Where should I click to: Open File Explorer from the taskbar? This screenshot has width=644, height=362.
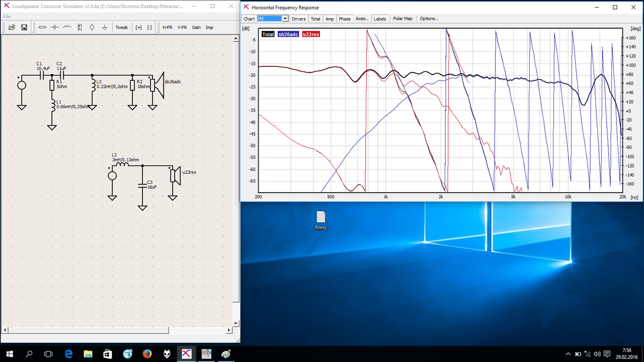[x=88, y=354]
